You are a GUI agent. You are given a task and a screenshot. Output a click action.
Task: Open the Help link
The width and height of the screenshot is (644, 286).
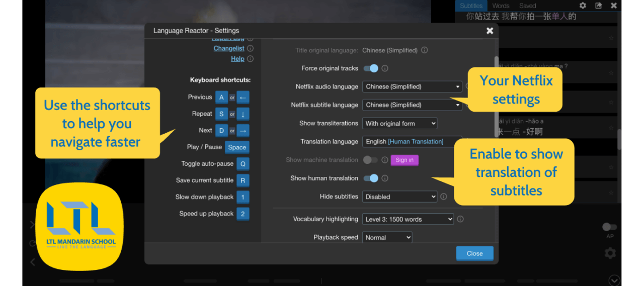(x=237, y=59)
